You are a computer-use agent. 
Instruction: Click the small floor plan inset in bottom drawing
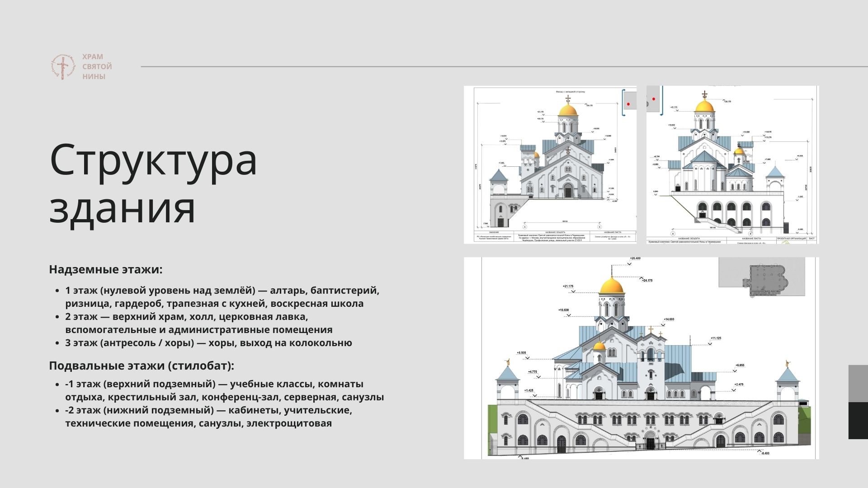762,277
